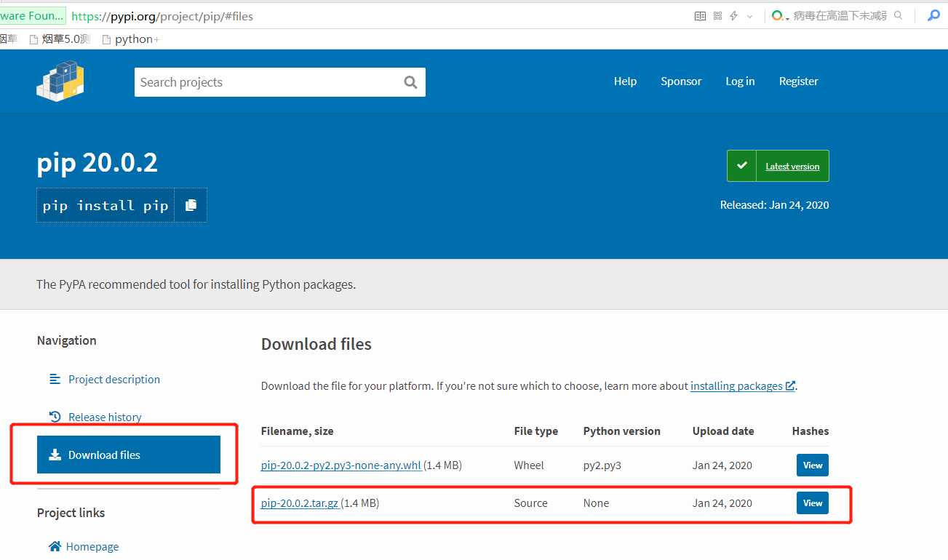948x560 pixels.
Task: Open the 烟草5.0 bookmark page icon
Action: [33, 39]
